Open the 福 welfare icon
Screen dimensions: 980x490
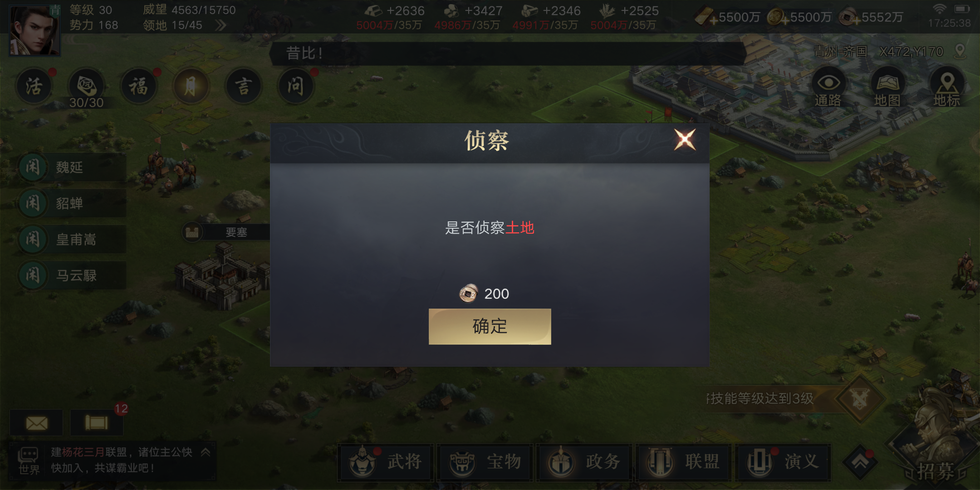(139, 86)
